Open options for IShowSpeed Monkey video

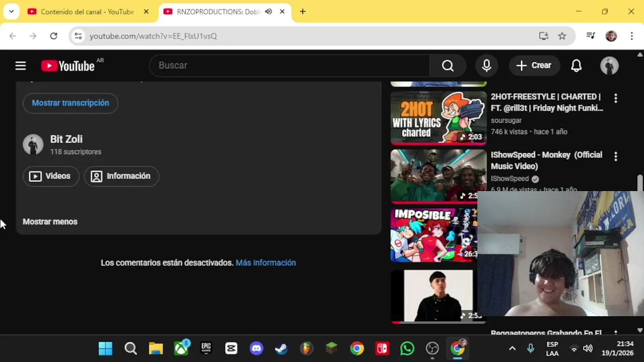(x=615, y=156)
